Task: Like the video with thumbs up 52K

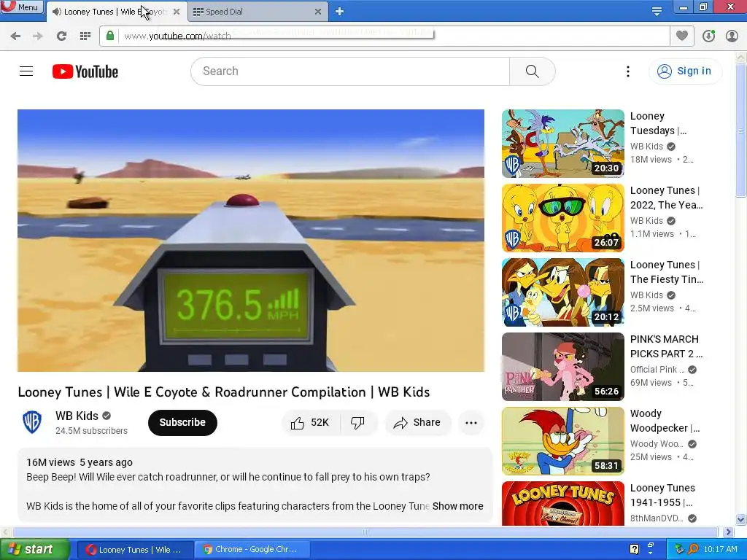Action: [310, 422]
